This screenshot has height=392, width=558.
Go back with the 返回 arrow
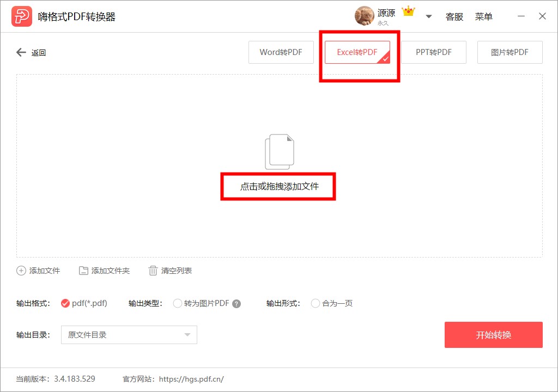(x=21, y=52)
